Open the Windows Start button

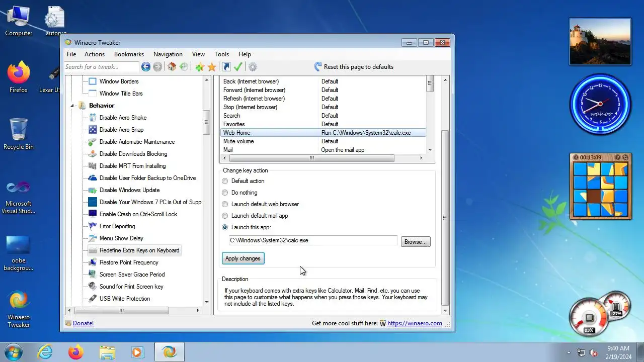tap(13, 352)
